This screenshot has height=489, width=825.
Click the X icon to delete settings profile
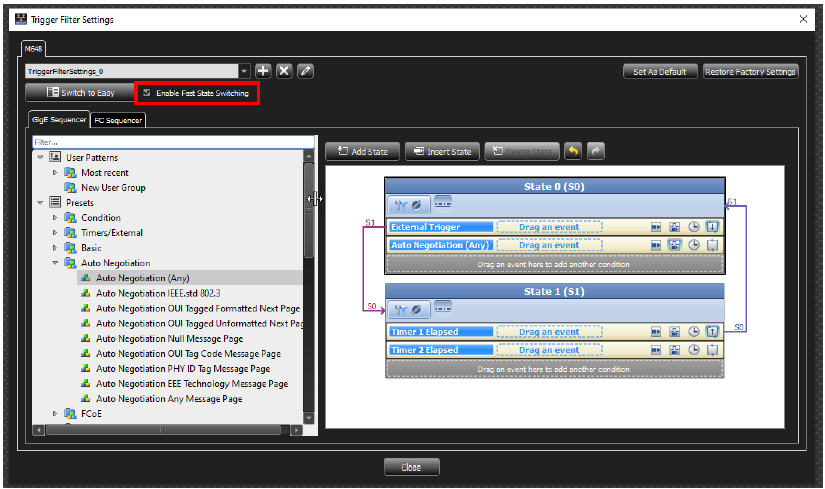click(x=284, y=71)
